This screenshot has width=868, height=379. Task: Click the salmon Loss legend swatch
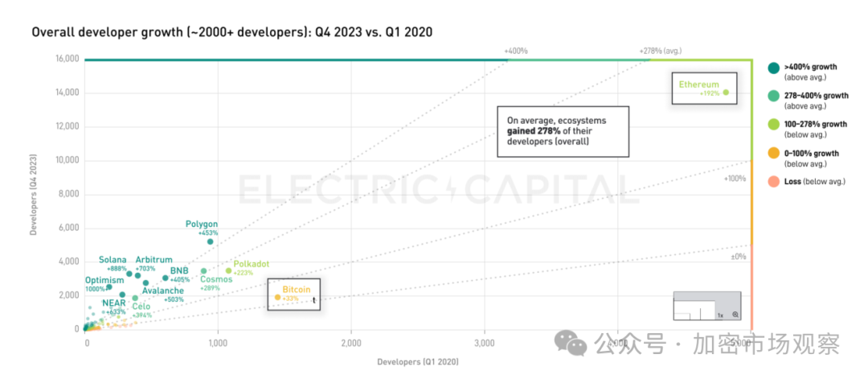coord(772,182)
